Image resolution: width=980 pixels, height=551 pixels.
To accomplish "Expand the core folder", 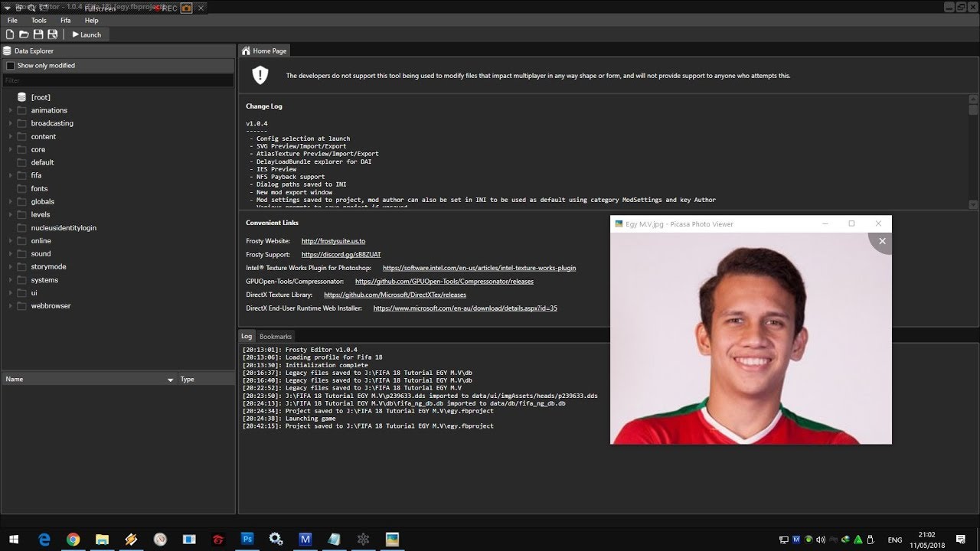I will click(11, 149).
